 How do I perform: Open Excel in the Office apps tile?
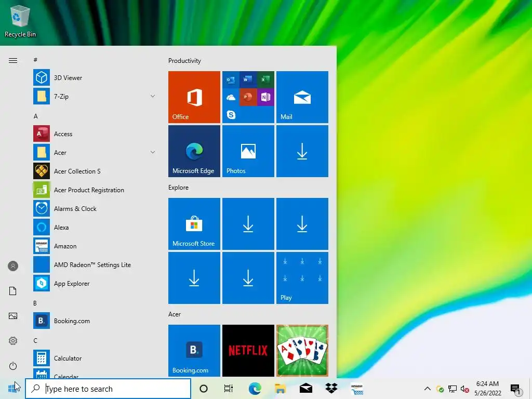click(265, 80)
